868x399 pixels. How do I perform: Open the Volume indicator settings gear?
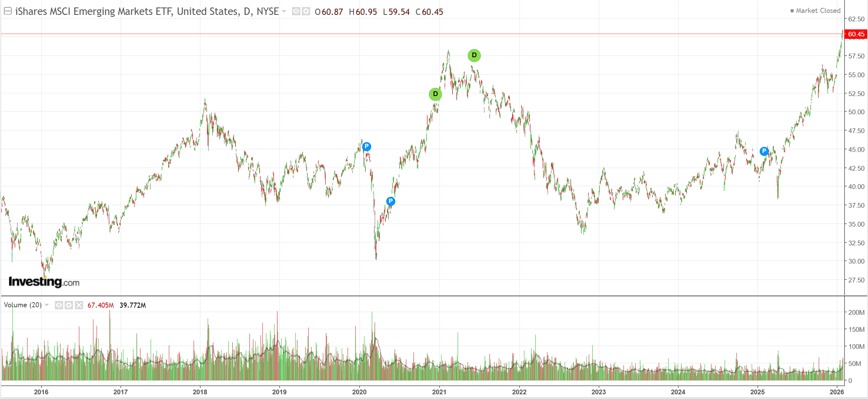click(x=69, y=305)
